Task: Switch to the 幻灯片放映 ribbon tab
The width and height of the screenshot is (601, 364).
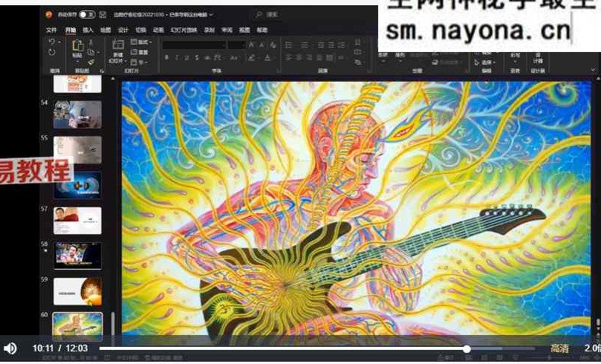Action: pos(183,30)
